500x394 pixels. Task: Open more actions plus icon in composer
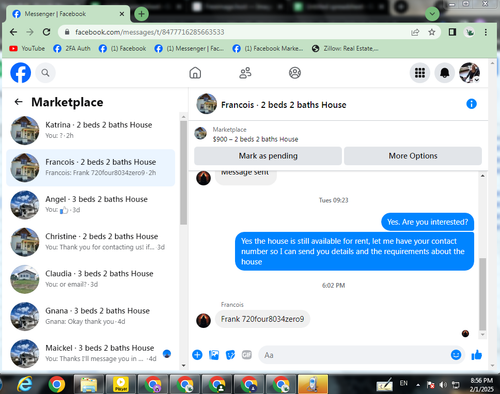(197, 355)
